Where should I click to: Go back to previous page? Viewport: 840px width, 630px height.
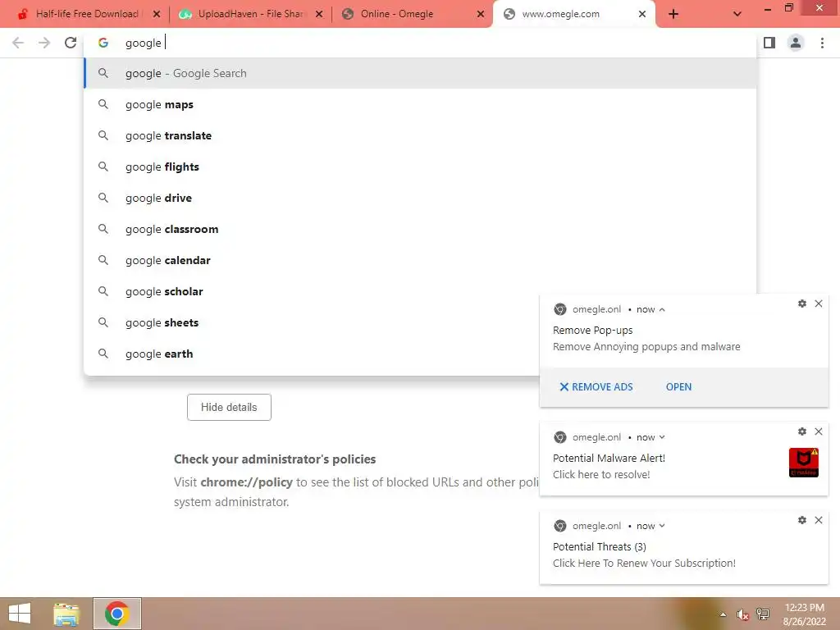coord(18,43)
